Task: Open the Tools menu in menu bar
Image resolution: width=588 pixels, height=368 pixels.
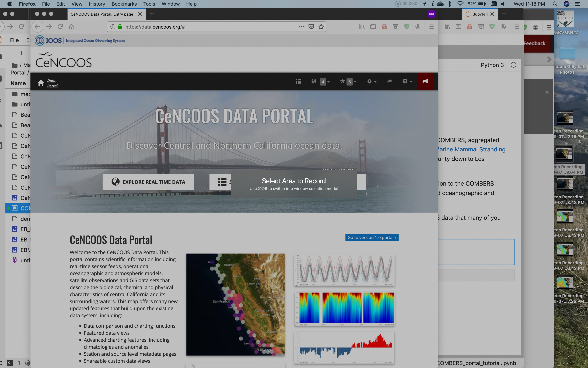Action: (x=149, y=4)
